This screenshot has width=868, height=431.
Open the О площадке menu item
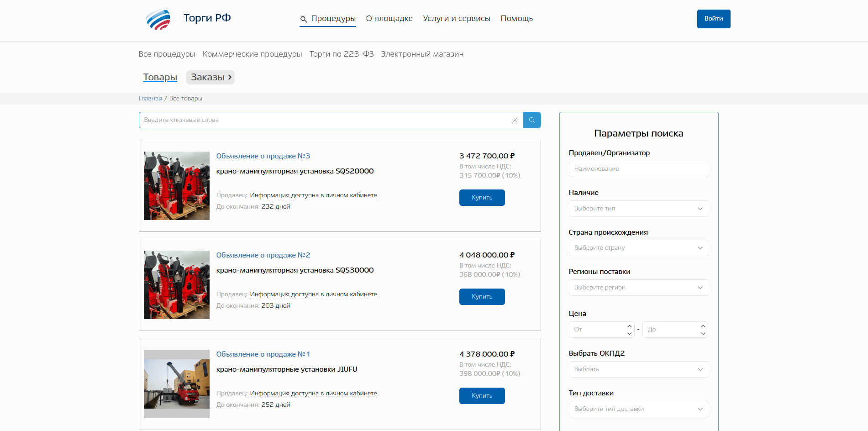tap(389, 18)
